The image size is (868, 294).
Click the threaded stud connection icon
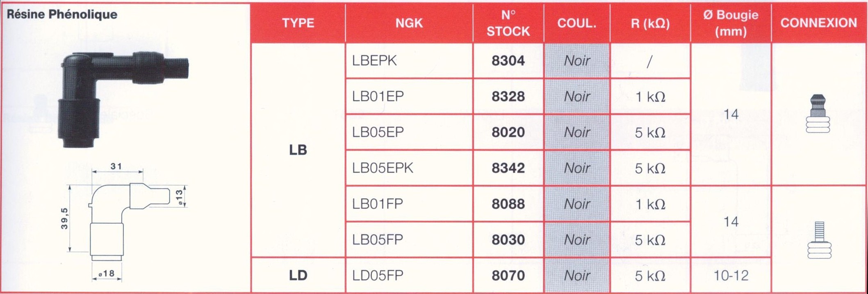pos(819,240)
